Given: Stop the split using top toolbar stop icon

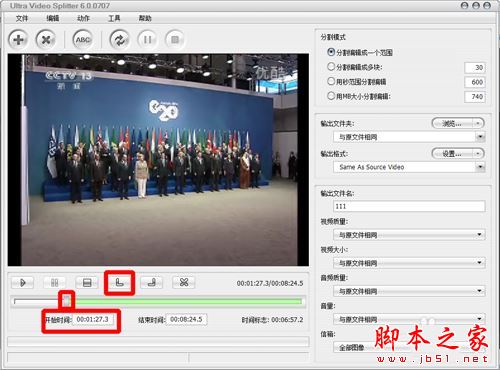Looking at the screenshot, I should click(x=175, y=40).
